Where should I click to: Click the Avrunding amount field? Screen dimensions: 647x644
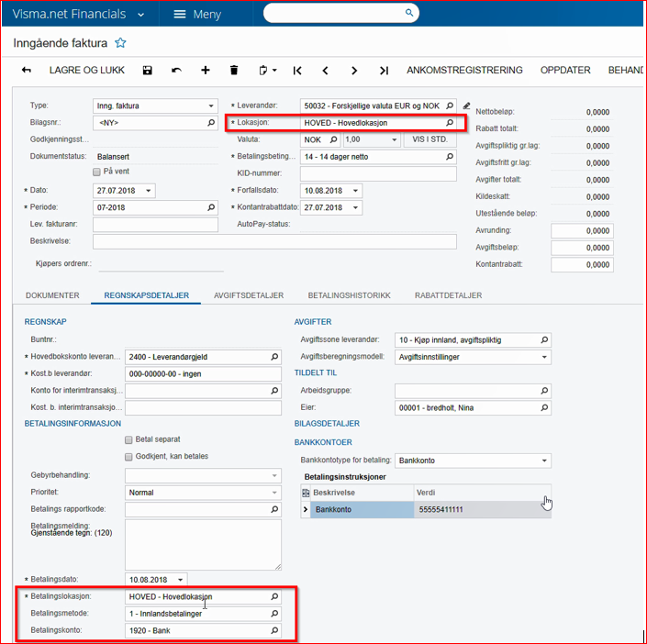click(582, 230)
